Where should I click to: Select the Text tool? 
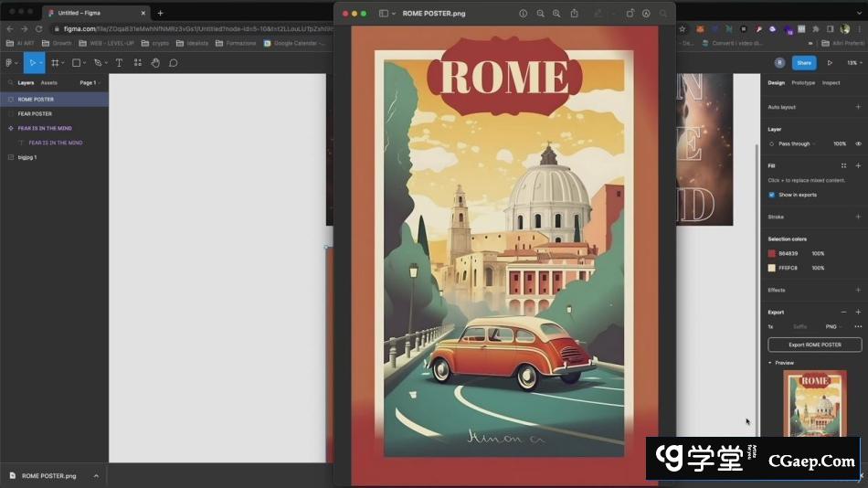(x=119, y=63)
